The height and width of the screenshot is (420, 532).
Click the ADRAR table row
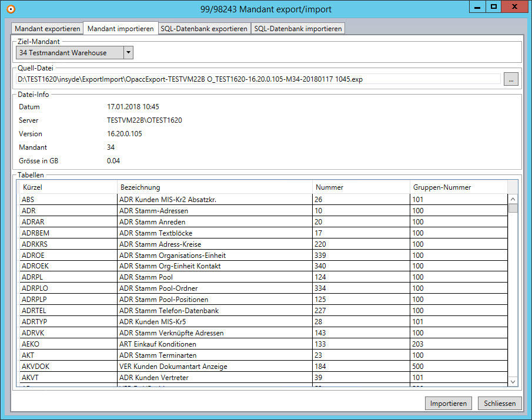click(x=263, y=221)
